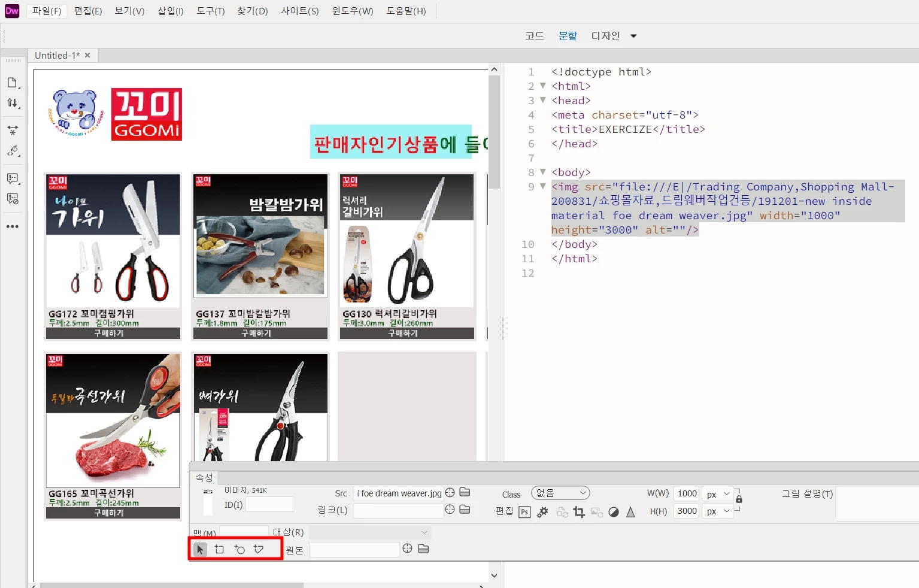Click the design view vertical scrollbar up arrow
Screen dimensions: 919x588
(x=494, y=69)
